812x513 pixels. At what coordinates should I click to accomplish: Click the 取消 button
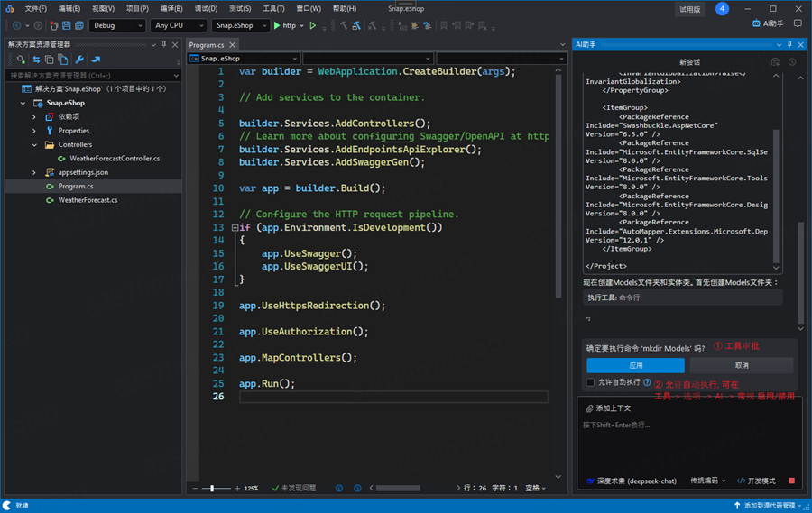coord(742,365)
